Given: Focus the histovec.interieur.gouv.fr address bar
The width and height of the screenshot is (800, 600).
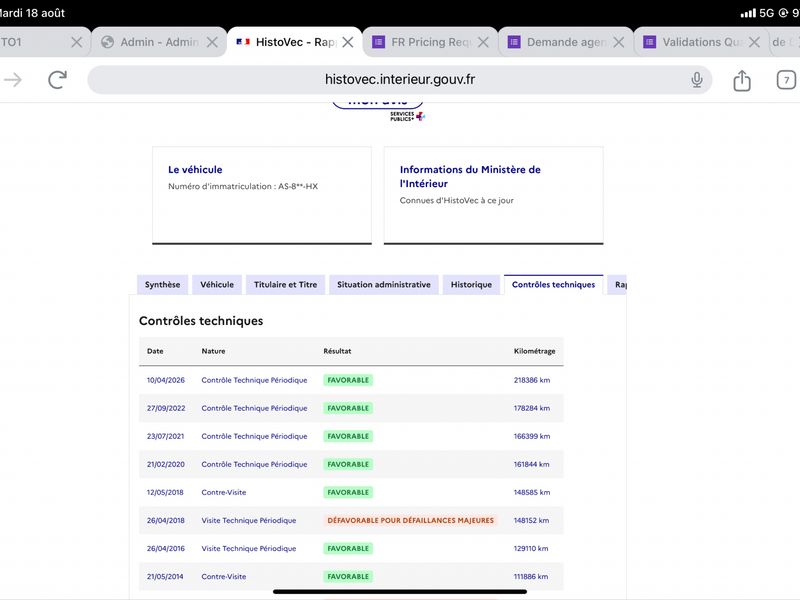Looking at the screenshot, I should click(399, 80).
